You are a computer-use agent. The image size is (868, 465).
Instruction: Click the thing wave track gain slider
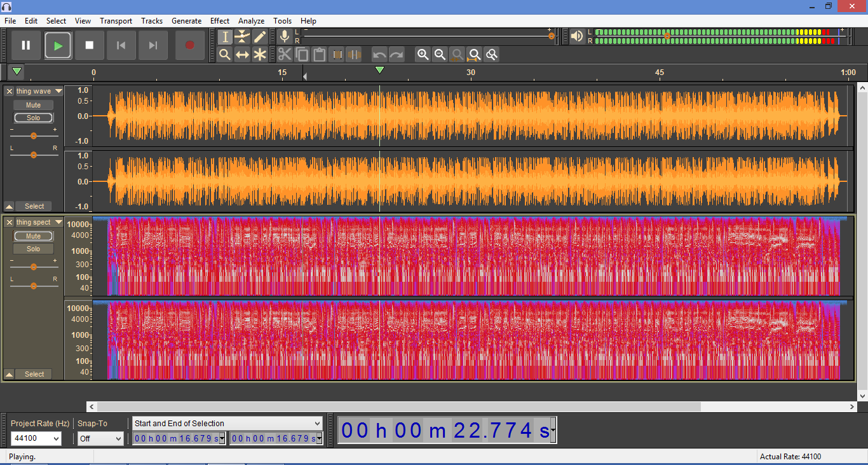(34, 135)
